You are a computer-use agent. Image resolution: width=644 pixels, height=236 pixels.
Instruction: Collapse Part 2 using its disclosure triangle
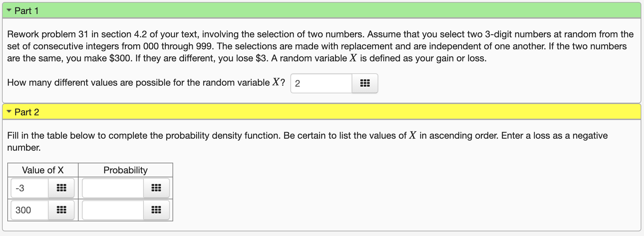[9, 111]
